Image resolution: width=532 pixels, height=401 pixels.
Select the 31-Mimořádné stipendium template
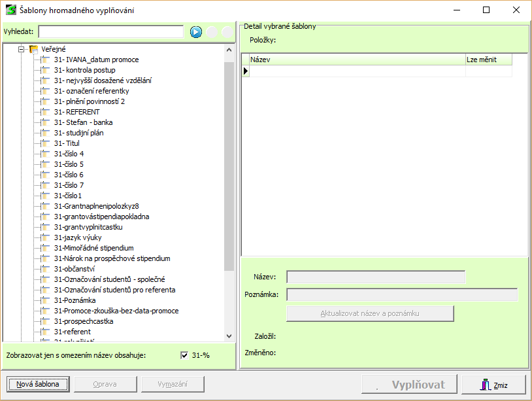pyautogui.click(x=93, y=248)
